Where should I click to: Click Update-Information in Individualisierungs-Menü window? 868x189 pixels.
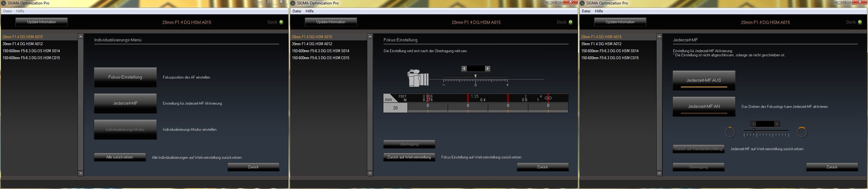coord(41,22)
